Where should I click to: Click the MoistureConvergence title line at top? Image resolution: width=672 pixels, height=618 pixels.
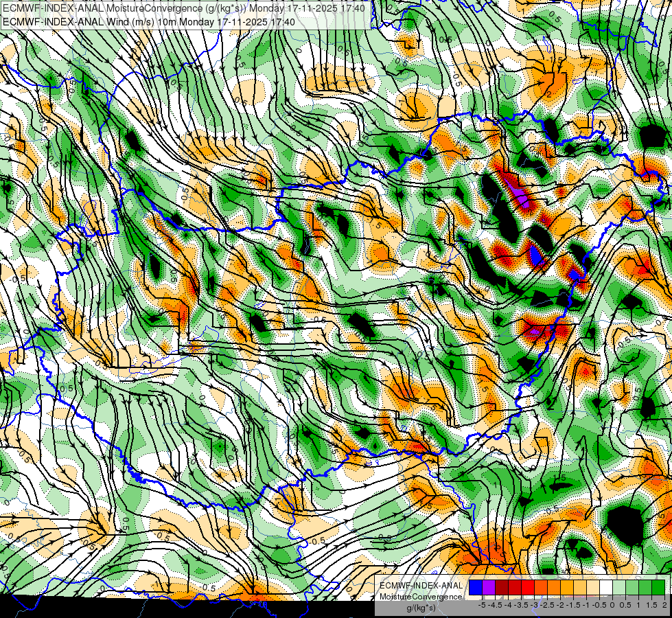pyautogui.click(x=184, y=8)
